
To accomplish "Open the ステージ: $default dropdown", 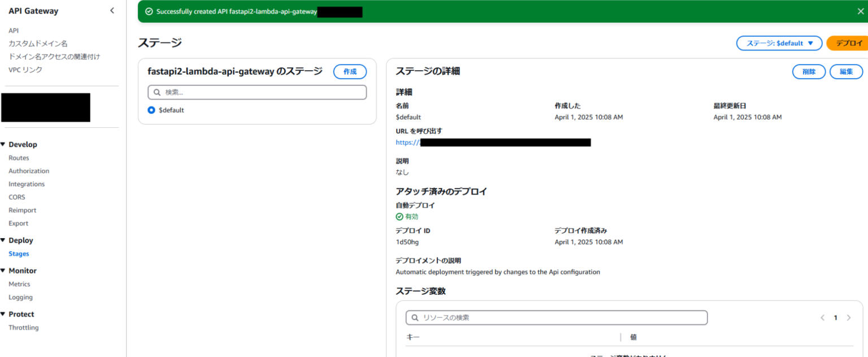I will click(779, 43).
